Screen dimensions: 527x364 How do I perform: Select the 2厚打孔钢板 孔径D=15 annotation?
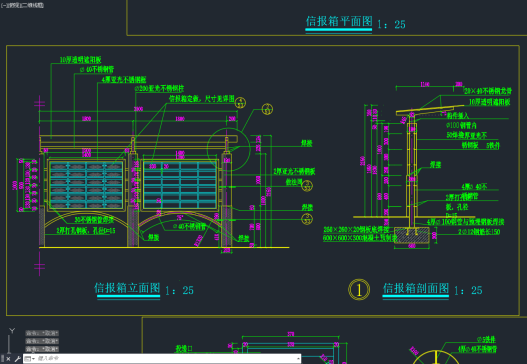(x=86, y=231)
